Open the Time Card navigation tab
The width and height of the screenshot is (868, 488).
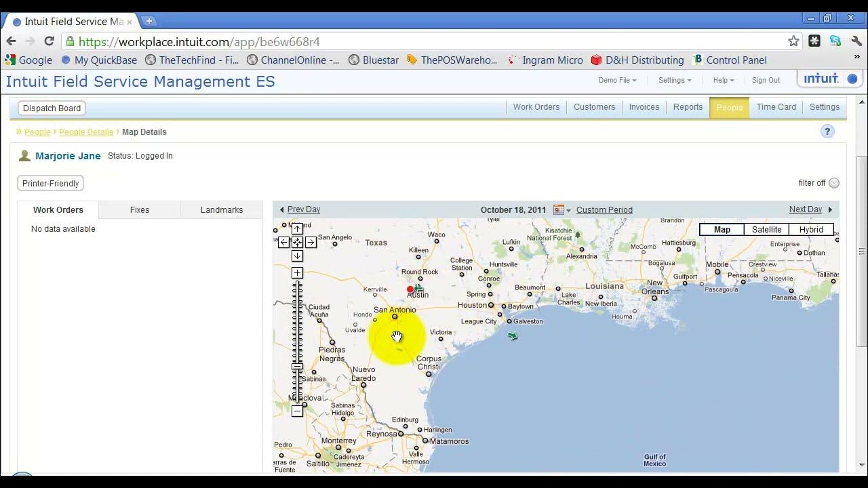(x=776, y=107)
